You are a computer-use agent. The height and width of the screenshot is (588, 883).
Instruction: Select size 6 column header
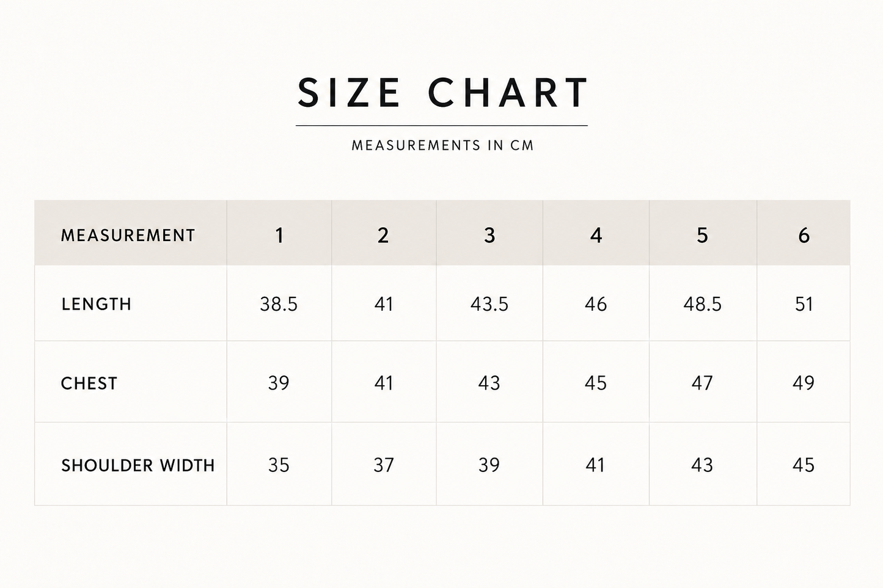click(x=804, y=235)
